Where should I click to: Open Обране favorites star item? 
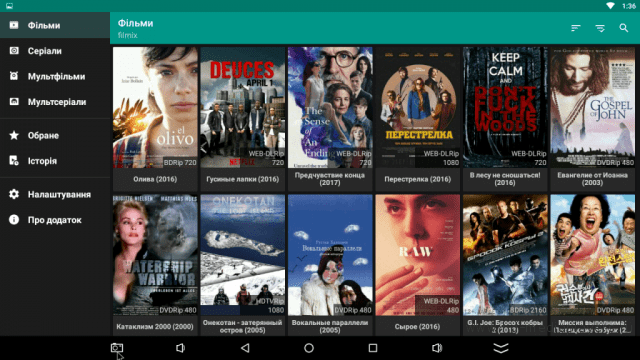[55, 136]
